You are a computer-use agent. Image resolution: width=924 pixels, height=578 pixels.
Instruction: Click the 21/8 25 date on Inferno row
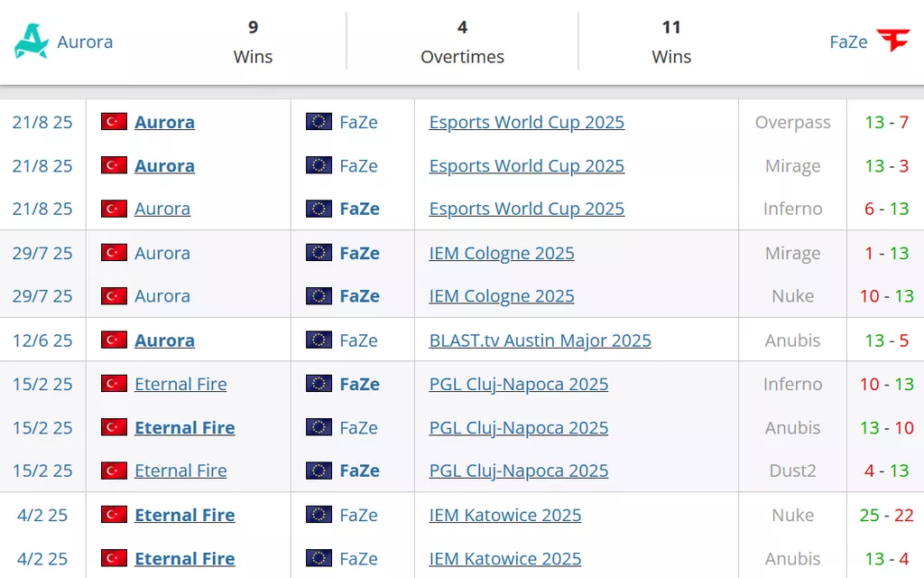42,209
